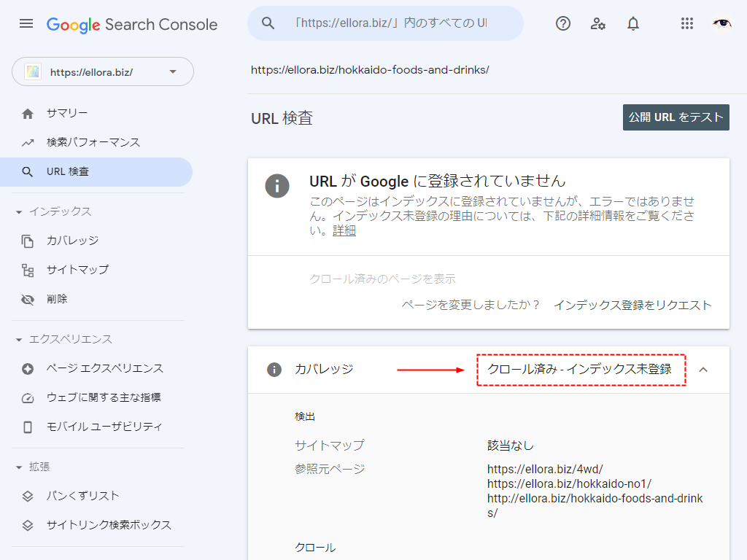Open the help question mark icon
This screenshot has height=560, width=747.
point(563,23)
